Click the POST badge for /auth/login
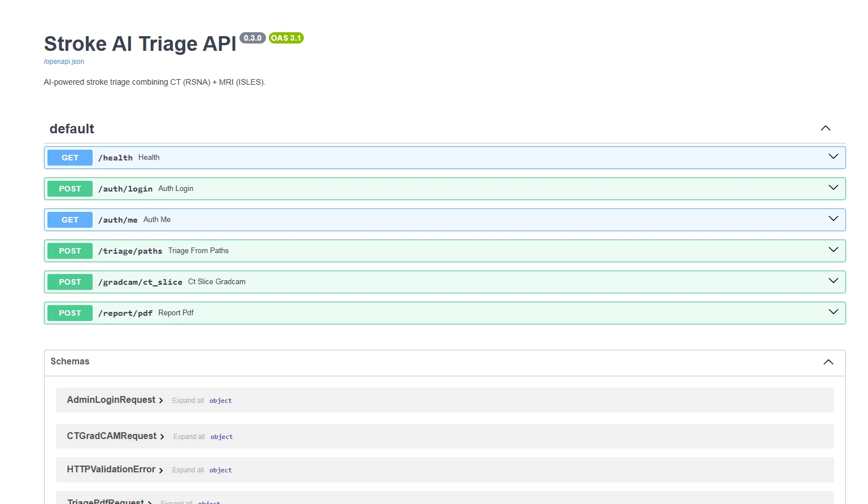Screen dimensions: 868x504 [70, 189]
